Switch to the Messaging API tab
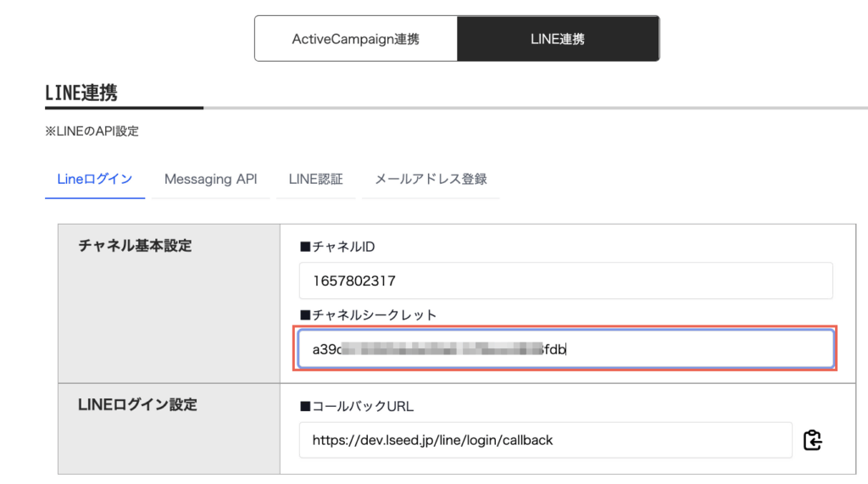The image size is (868, 484). pyautogui.click(x=210, y=180)
